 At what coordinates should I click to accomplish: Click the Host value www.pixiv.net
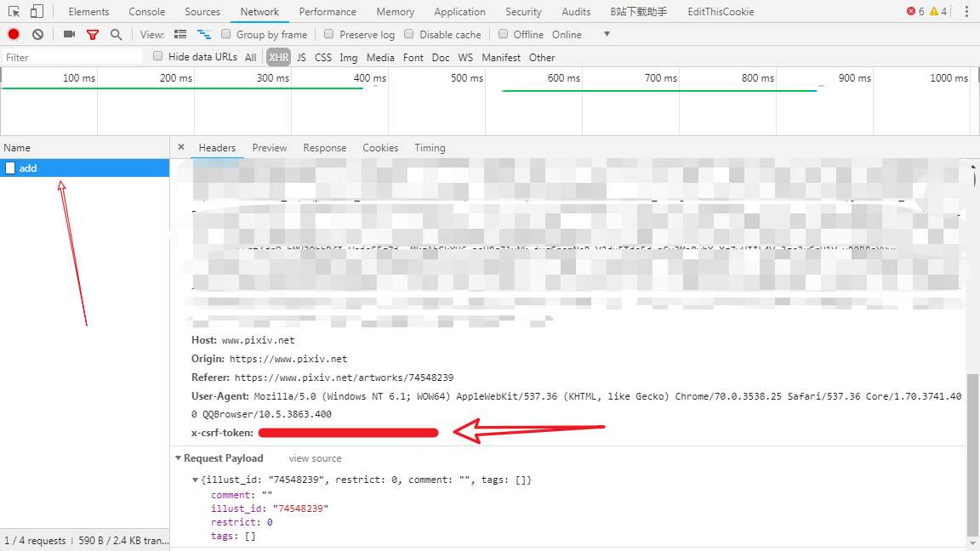click(258, 340)
